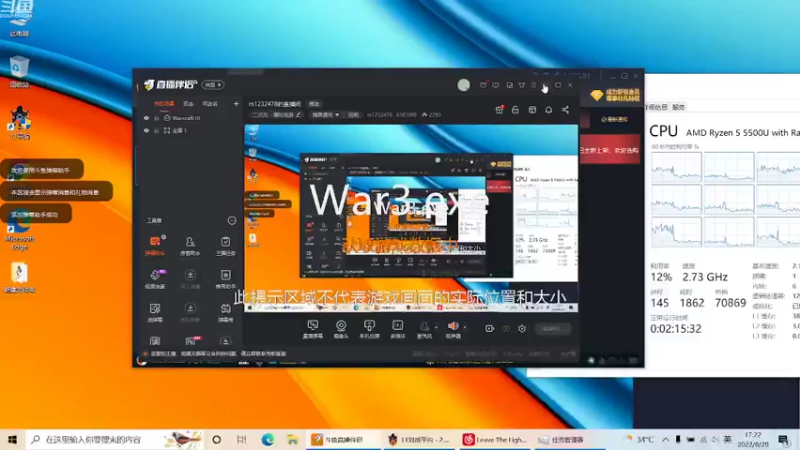
Task: Open the red danmaku assistant tool in toolbox
Action: click(x=155, y=245)
